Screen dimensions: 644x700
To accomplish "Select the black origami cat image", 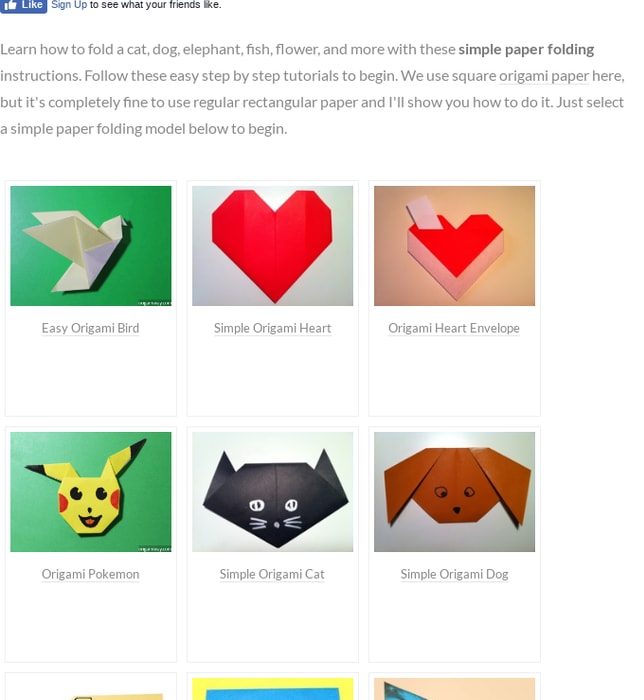I will (x=272, y=492).
